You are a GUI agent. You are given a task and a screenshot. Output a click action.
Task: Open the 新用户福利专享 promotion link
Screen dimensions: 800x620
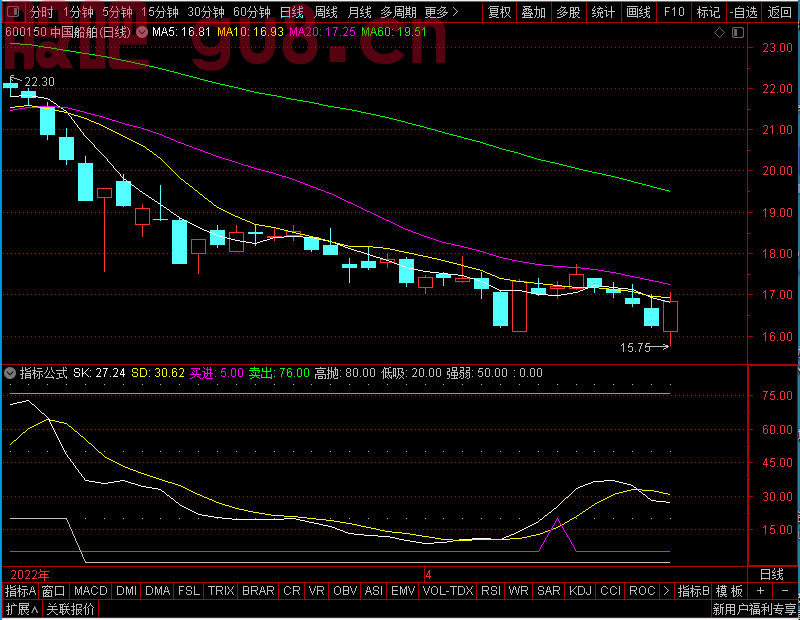tap(755, 609)
